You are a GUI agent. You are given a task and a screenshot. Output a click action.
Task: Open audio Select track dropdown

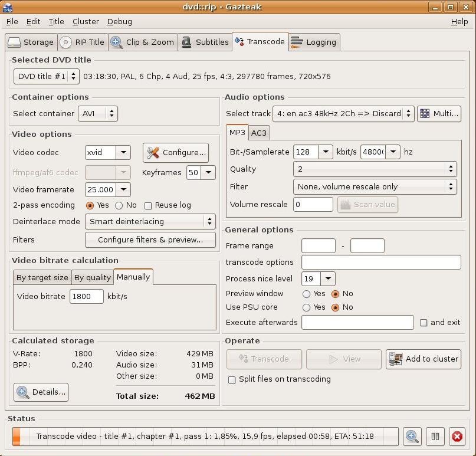[x=343, y=113]
